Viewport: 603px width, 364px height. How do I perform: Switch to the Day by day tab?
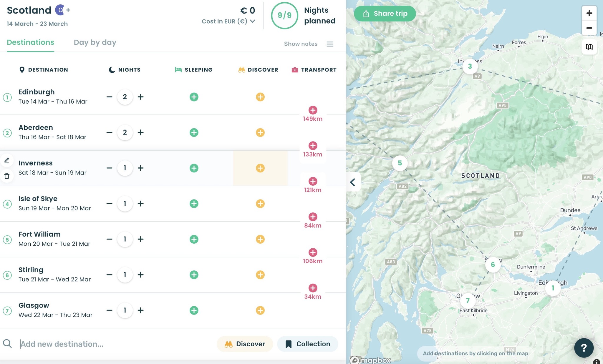(95, 42)
